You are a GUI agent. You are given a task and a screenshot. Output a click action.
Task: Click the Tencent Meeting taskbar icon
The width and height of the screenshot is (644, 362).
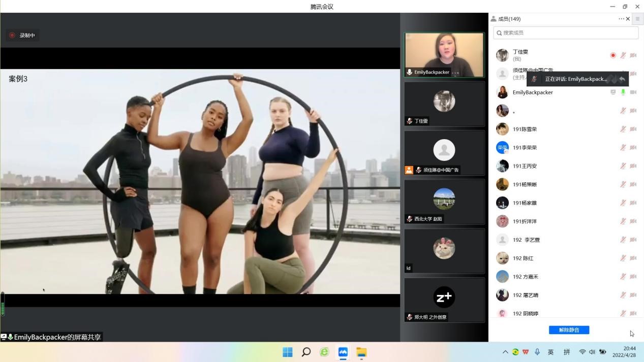click(x=343, y=352)
